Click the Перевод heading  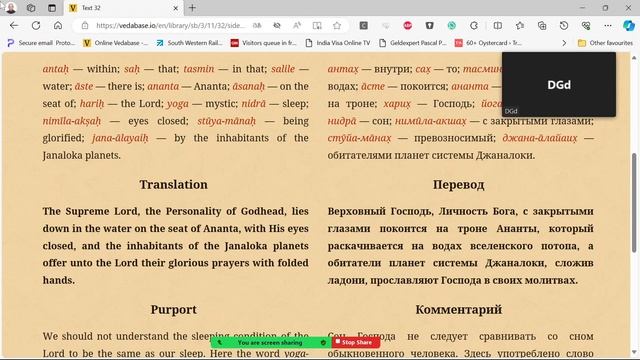(x=459, y=184)
